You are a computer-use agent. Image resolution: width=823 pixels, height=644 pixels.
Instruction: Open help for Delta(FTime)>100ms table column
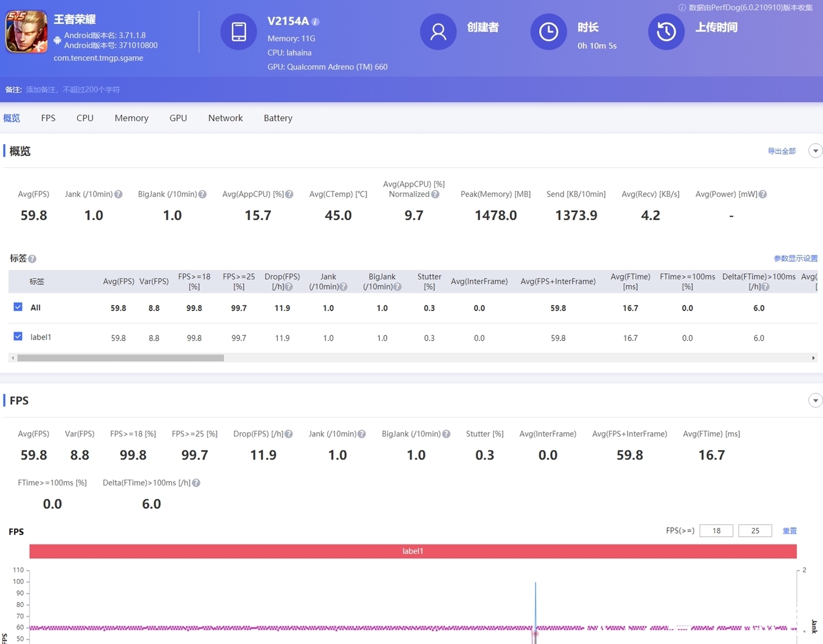coord(766,287)
